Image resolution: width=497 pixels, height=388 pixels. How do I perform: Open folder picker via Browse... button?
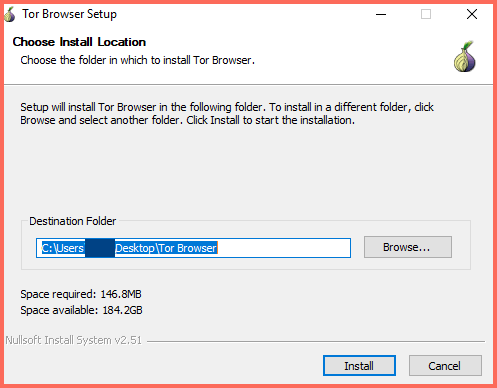click(x=408, y=247)
